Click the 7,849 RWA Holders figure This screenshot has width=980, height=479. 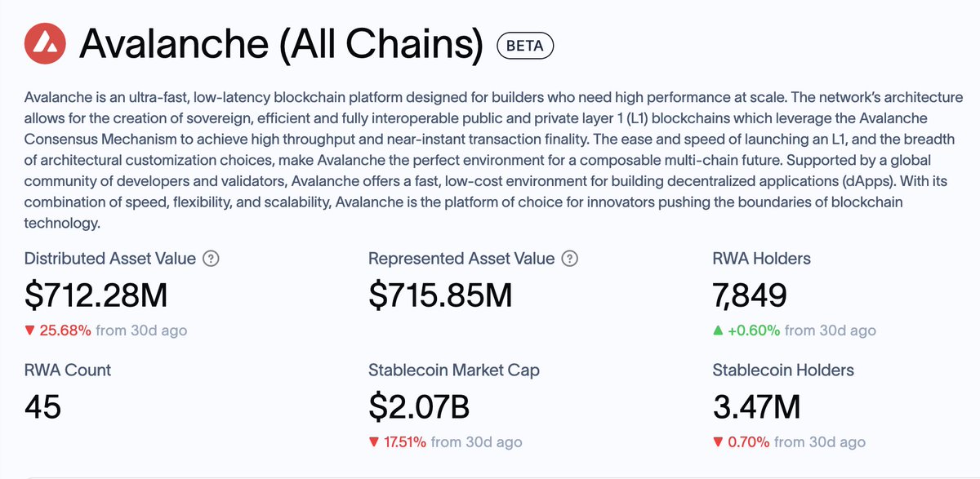749,294
